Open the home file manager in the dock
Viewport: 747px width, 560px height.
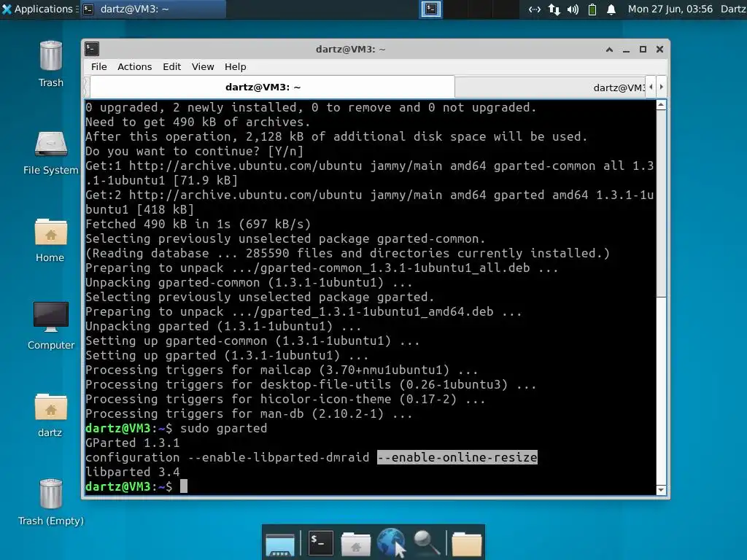tap(355, 543)
